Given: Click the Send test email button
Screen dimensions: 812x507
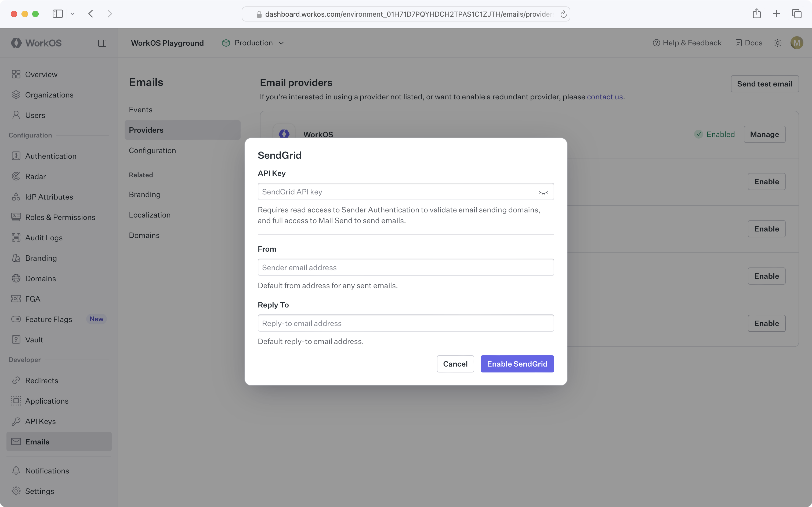Looking at the screenshot, I should point(764,84).
